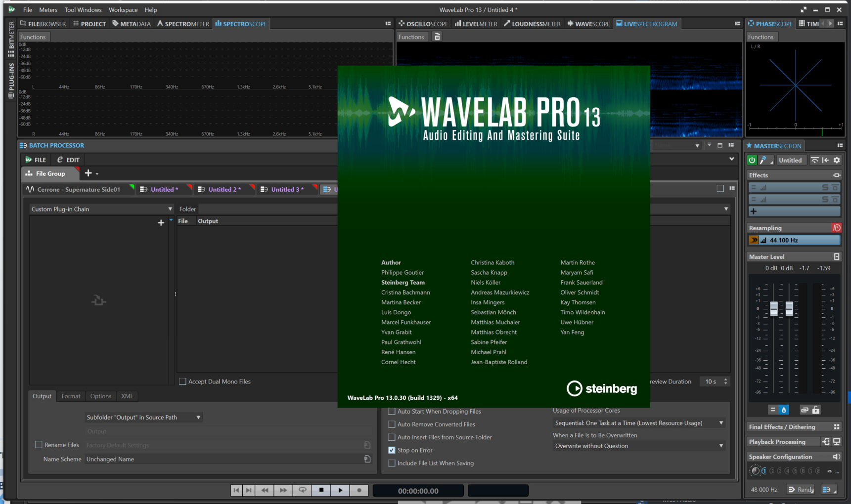
Task: Switch to the Loudness Meter tab
Action: pyautogui.click(x=532, y=24)
